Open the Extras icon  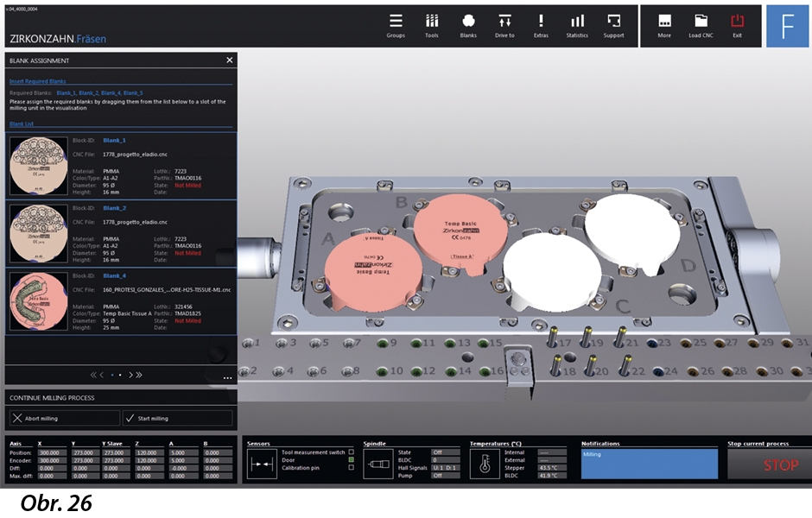pos(541,25)
